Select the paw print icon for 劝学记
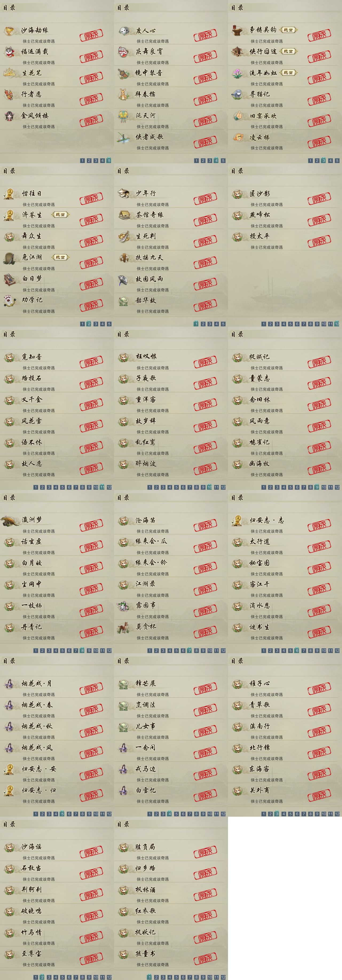Screen dimensions: 342x980 click(9, 301)
